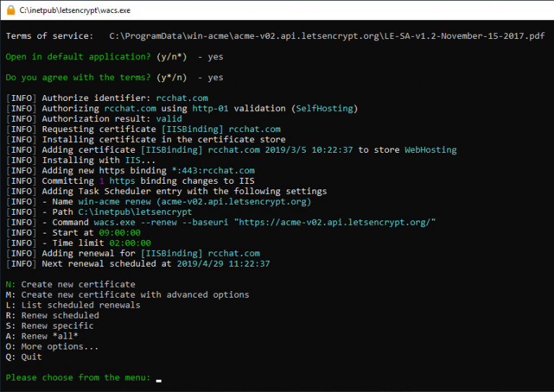Click the lock icon in title bar
This screenshot has height=392, width=554.
10,11
